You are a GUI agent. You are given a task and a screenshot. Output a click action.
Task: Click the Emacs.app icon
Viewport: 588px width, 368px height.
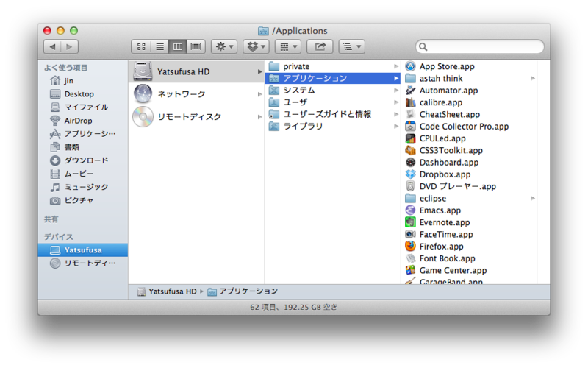(411, 210)
